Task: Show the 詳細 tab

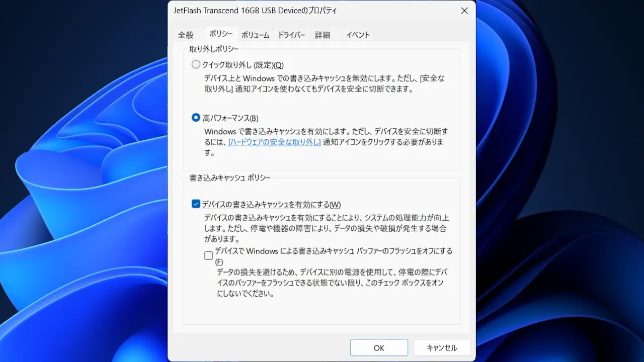Action: pos(323,35)
